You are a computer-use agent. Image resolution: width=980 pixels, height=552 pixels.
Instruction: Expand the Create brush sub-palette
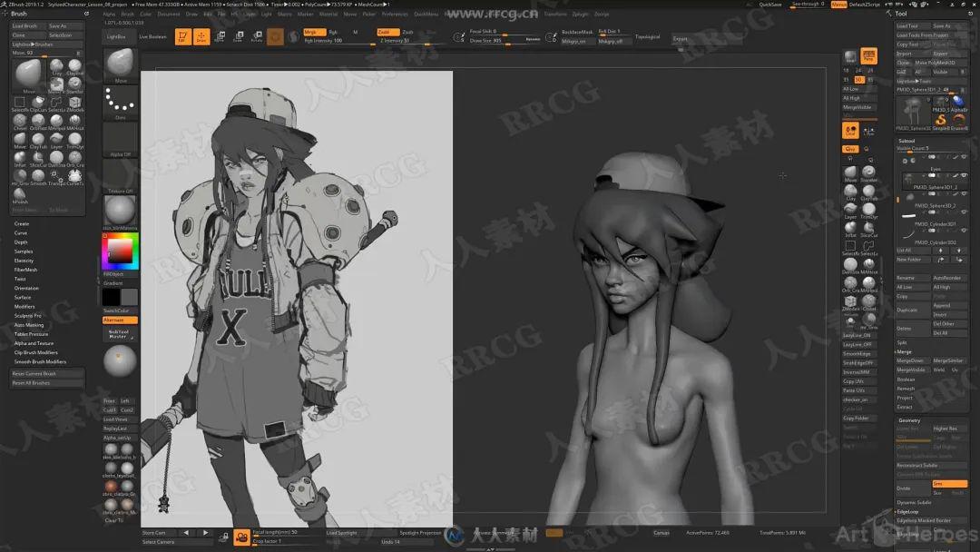[x=22, y=224]
